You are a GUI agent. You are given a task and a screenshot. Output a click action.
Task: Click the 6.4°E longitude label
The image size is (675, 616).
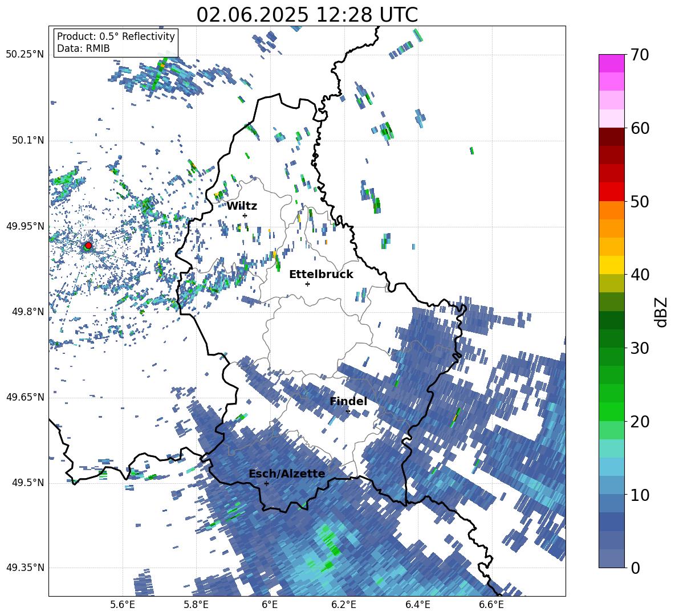click(x=417, y=605)
